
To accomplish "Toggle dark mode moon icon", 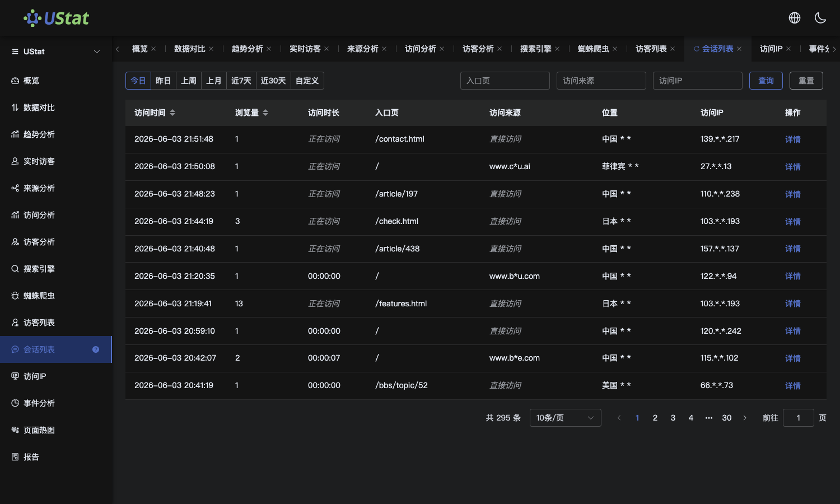I will coord(820,18).
